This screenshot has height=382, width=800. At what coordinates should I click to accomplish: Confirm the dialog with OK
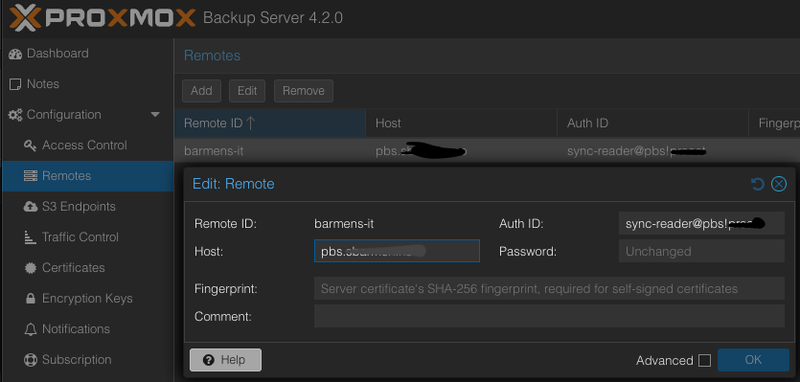point(753,360)
